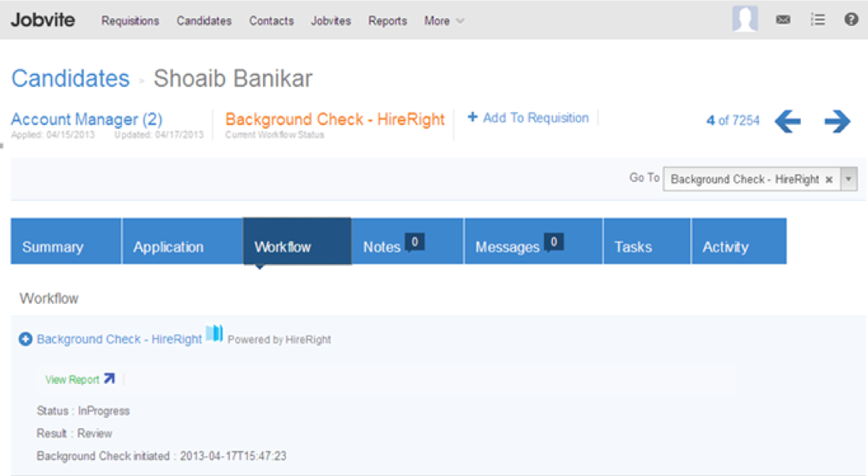Open the Jobvites menu
The height and width of the screenshot is (476, 868).
tap(331, 21)
